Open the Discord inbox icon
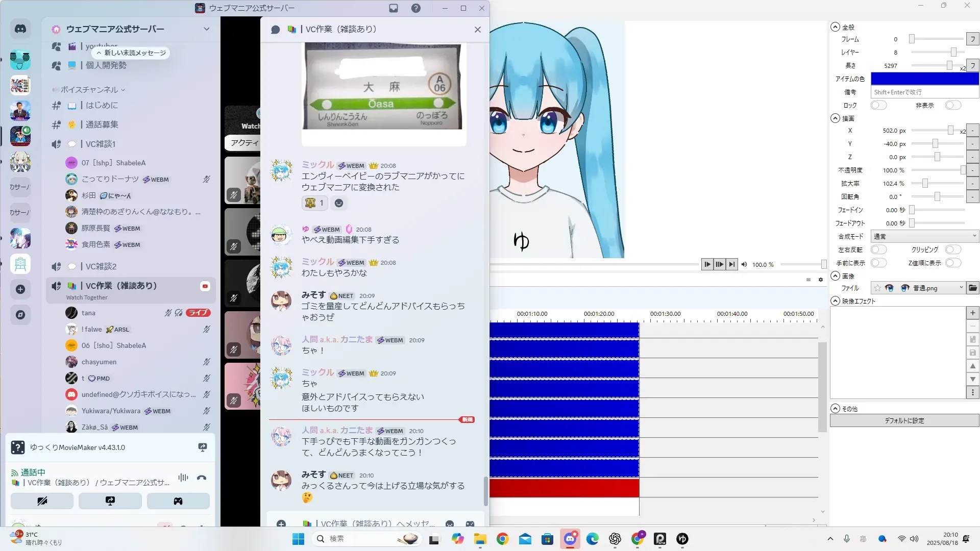This screenshot has height=551, width=980. click(x=394, y=8)
